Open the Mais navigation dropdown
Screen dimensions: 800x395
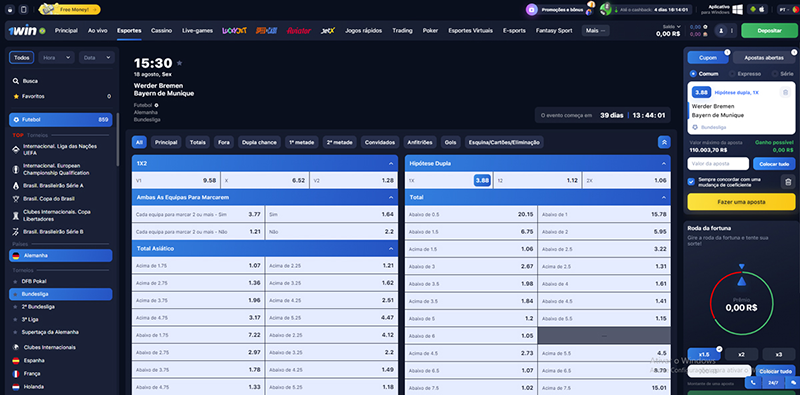click(595, 31)
